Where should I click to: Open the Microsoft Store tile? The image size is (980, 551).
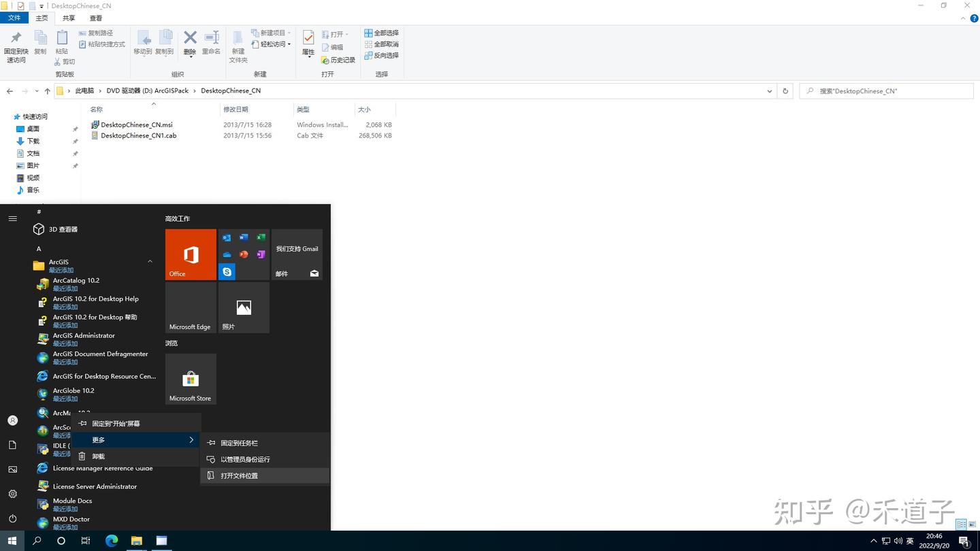point(190,379)
